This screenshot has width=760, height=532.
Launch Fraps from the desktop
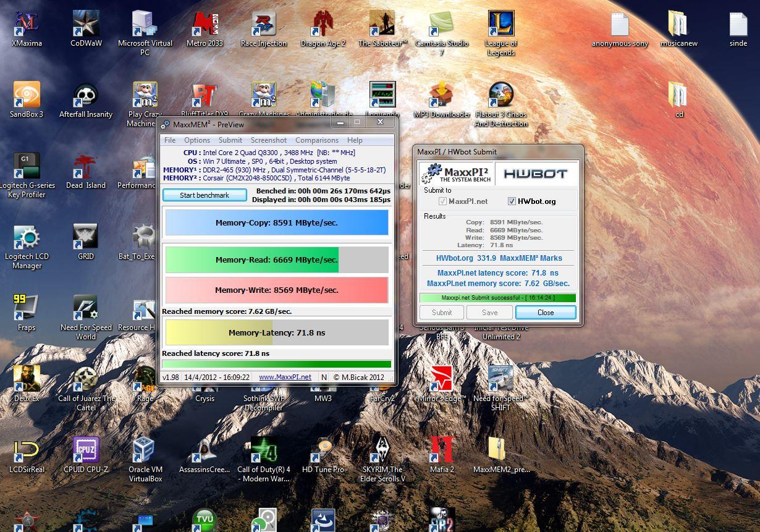tap(27, 313)
